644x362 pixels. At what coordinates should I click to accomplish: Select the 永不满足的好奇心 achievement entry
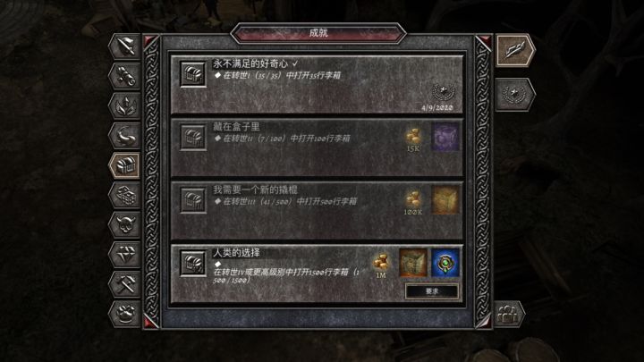[x=317, y=85]
